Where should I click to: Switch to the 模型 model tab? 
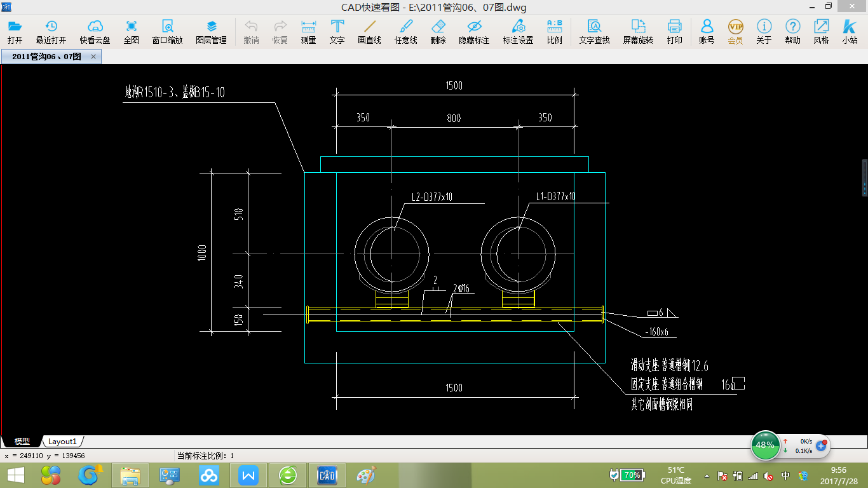[x=22, y=442]
